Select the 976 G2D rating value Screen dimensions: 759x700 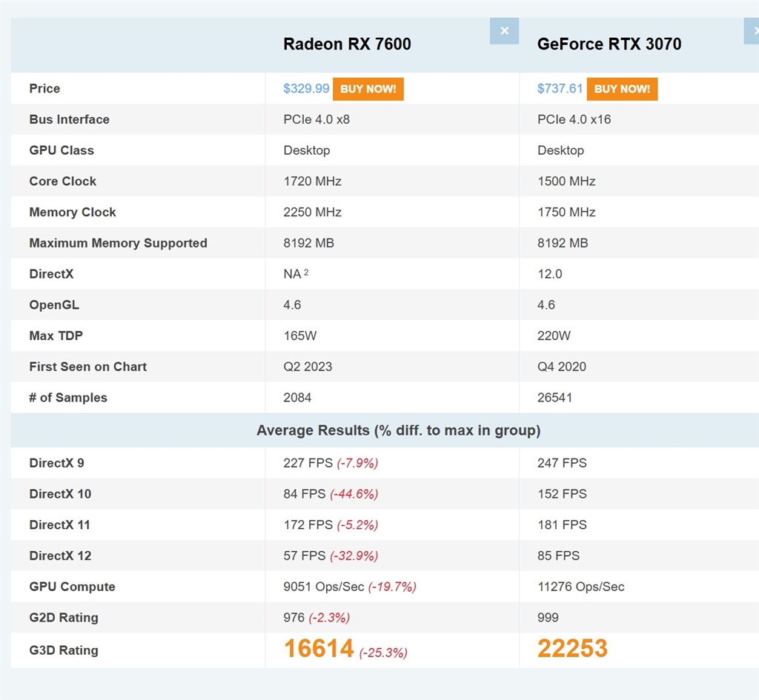tap(294, 618)
